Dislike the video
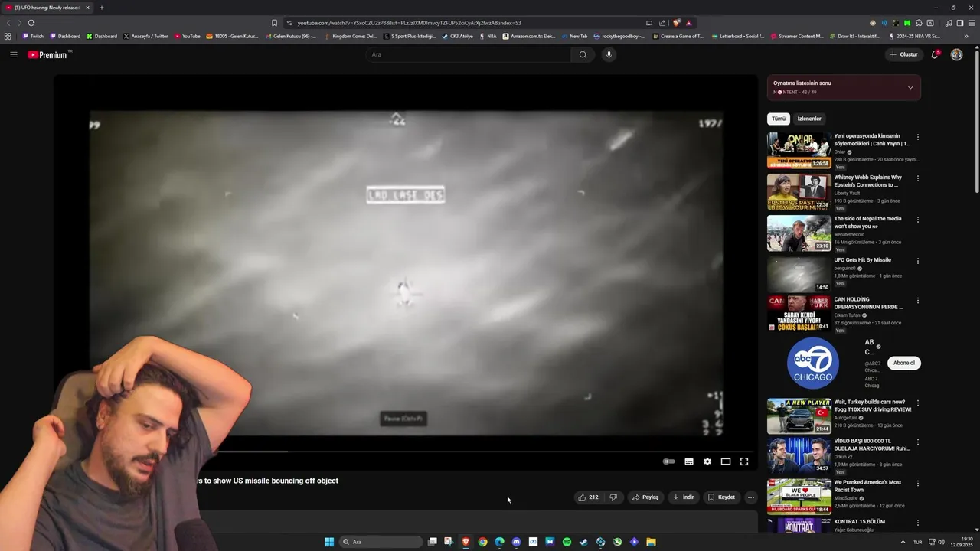The width and height of the screenshot is (980, 551). tap(612, 497)
